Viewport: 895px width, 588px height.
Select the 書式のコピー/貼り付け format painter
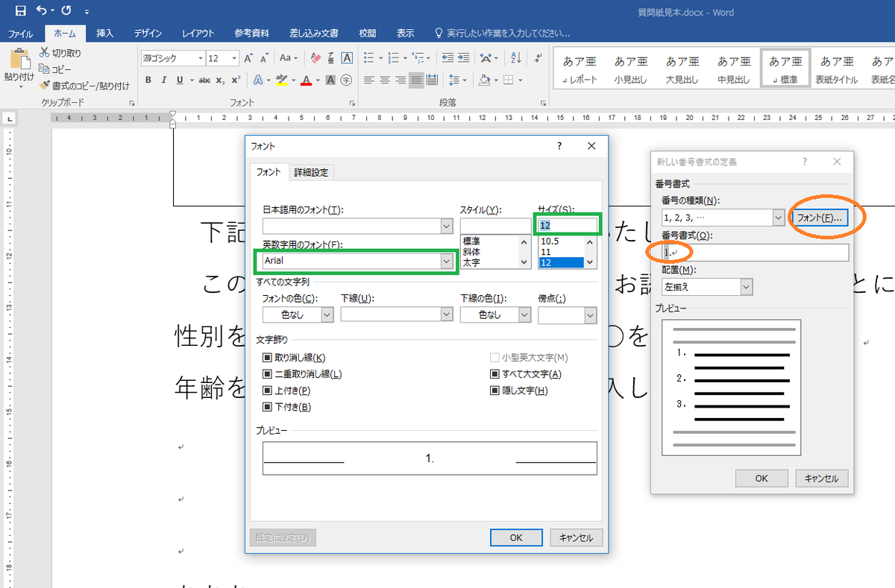point(84,86)
